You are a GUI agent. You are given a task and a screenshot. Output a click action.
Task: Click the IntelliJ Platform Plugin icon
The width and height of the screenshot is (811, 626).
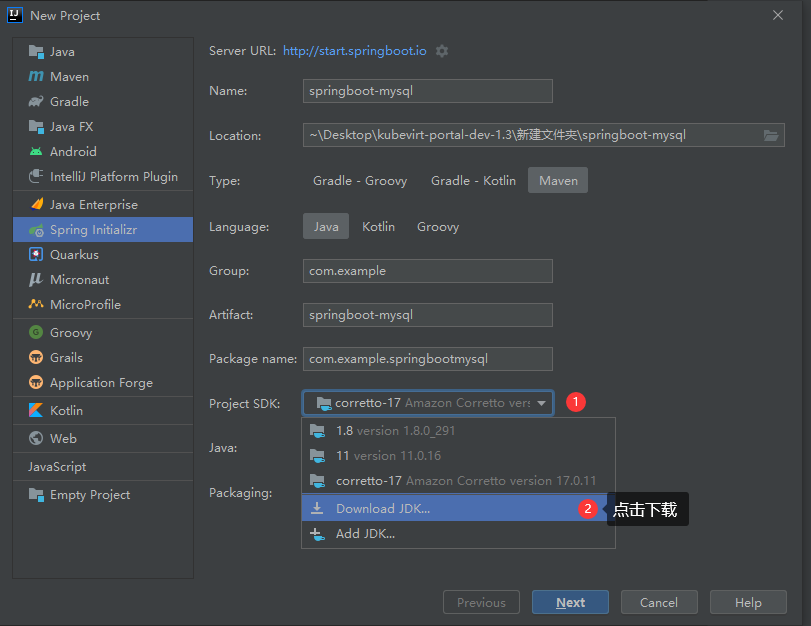tap(36, 176)
